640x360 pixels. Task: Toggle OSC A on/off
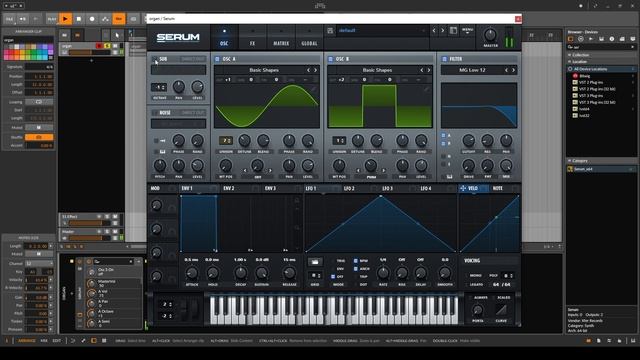coord(217,59)
